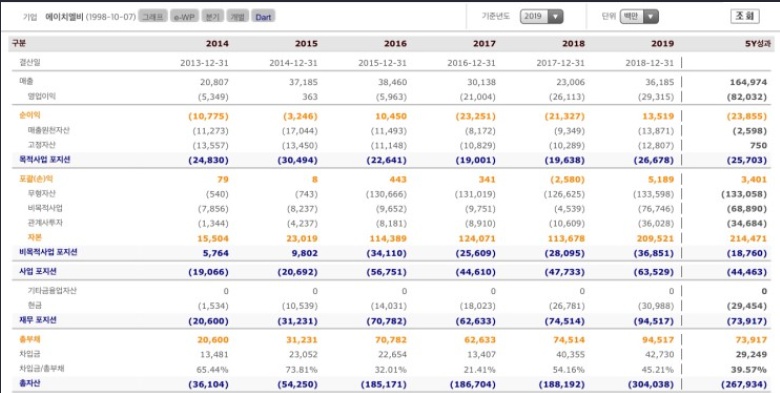This screenshot has width=780, height=393.
Task: Select the 비목적사업 row label
Action: (x=45, y=208)
